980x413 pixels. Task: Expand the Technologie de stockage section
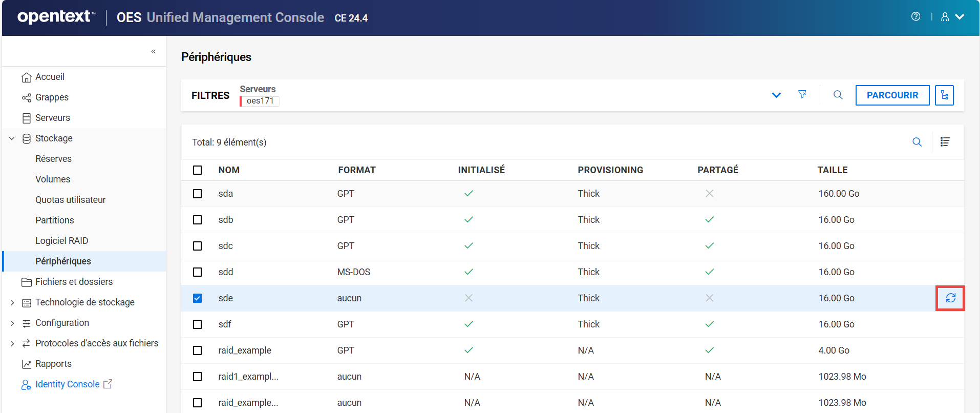(x=12, y=303)
